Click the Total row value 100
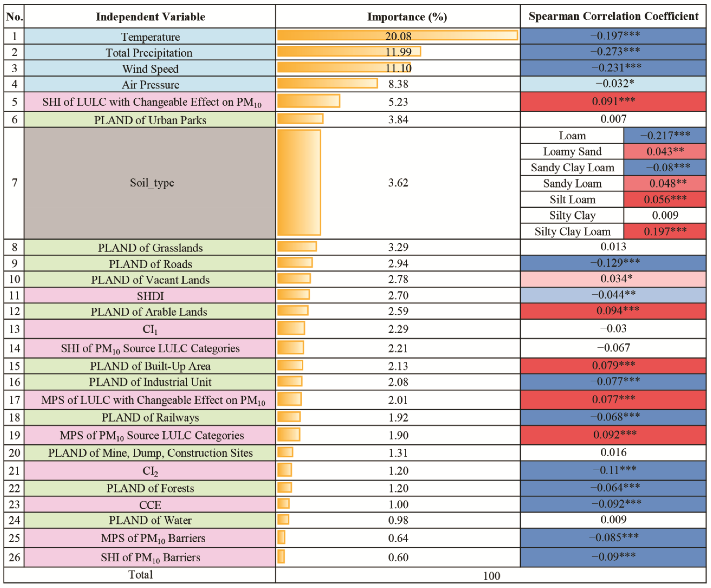 pos(491,576)
